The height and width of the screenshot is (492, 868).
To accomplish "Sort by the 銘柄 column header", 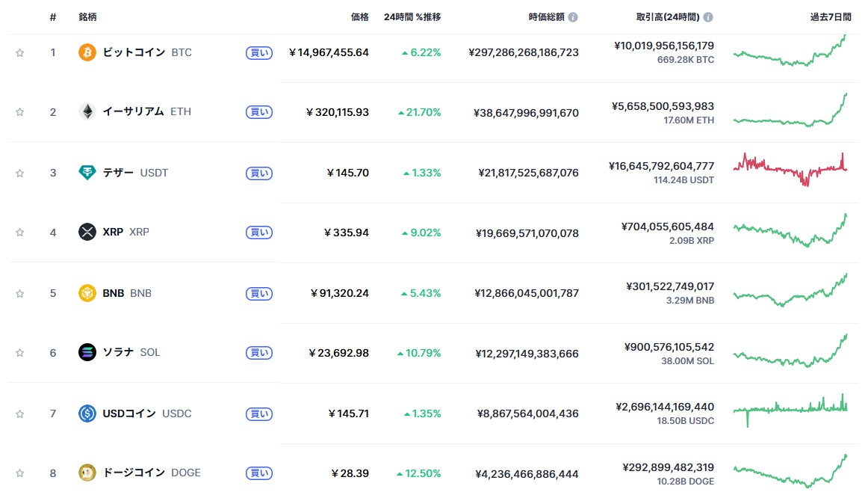I will 87,17.
